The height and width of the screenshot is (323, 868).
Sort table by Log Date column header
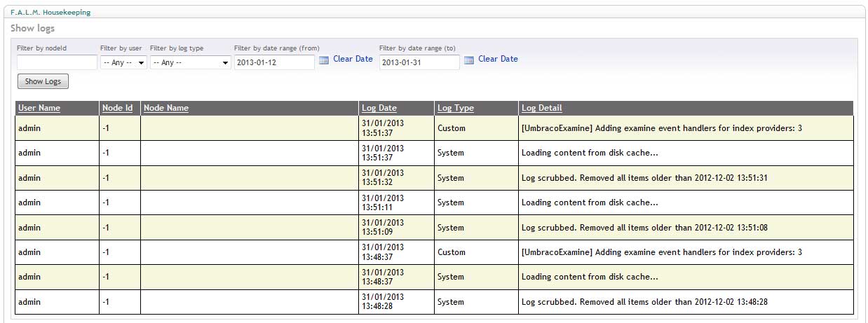(x=379, y=108)
